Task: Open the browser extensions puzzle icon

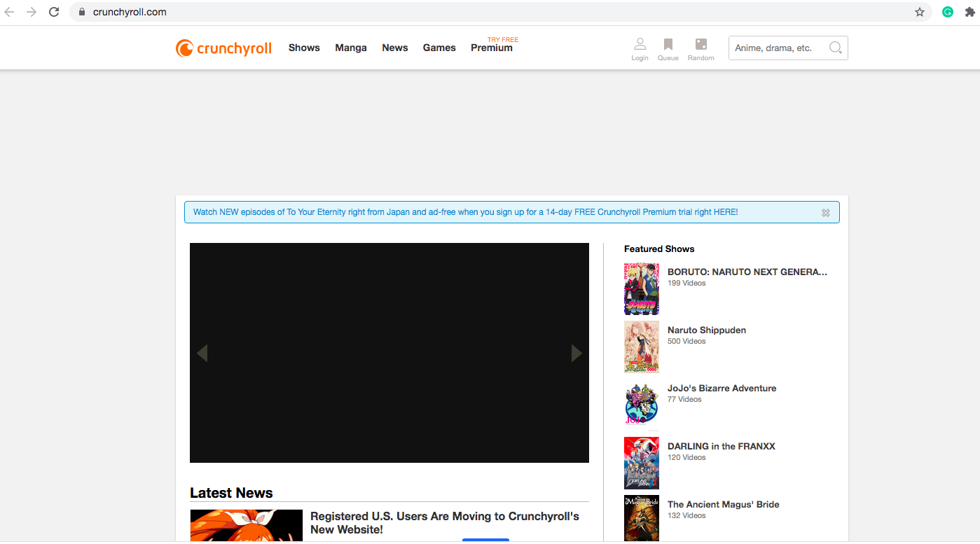Action: point(969,12)
